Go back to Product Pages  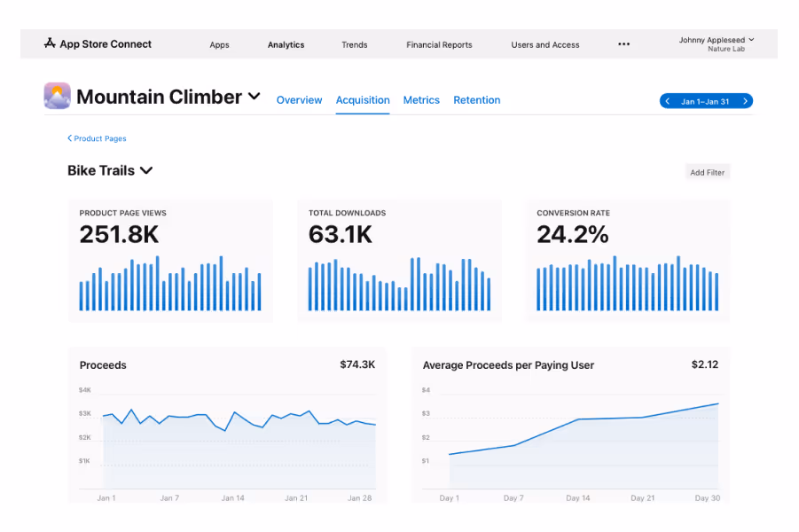[x=98, y=138]
